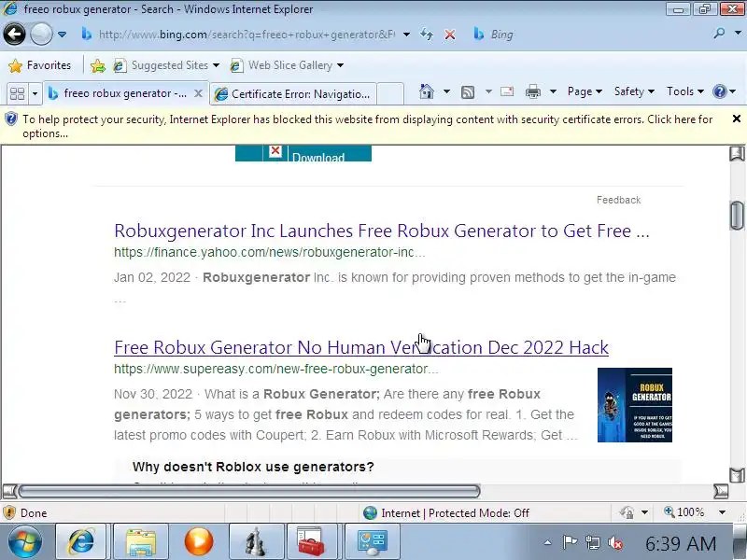The height and width of the screenshot is (560, 747).
Task: Expand Web Slice Gallery dropdown arrow
Action: pos(340,65)
